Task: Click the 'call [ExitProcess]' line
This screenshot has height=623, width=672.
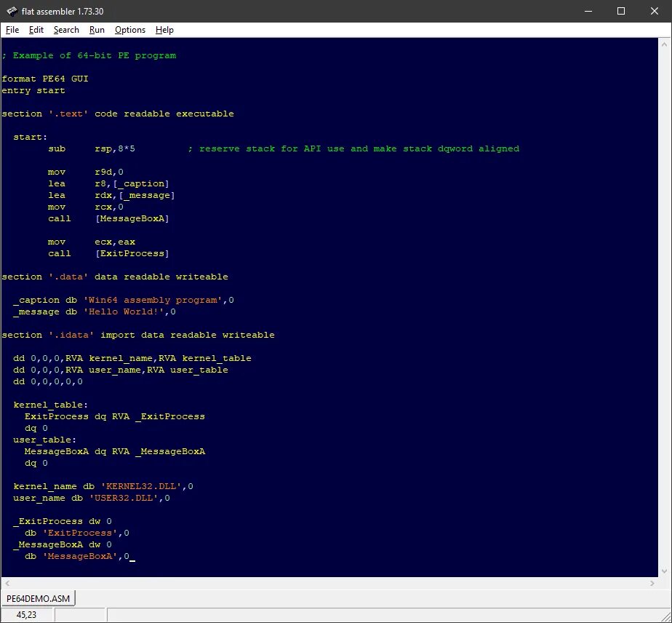Action: tap(109, 253)
